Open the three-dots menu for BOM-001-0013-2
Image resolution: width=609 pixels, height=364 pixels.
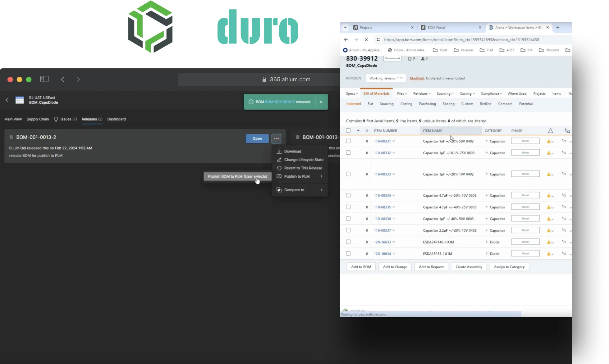click(x=276, y=139)
